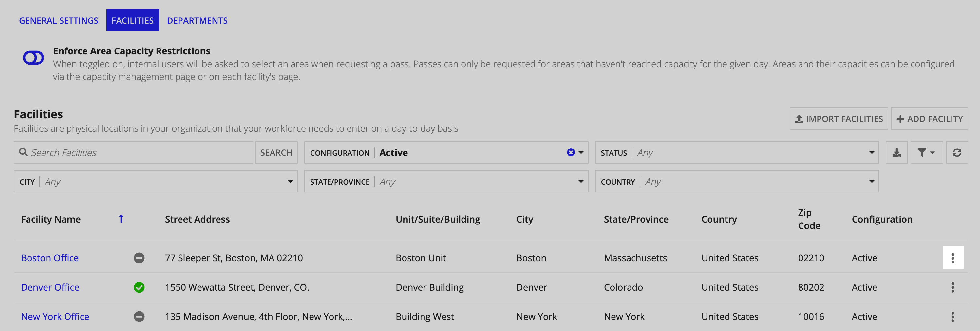Open the Status filter dropdown
Viewport: 980px width, 331px height.
coord(737,153)
